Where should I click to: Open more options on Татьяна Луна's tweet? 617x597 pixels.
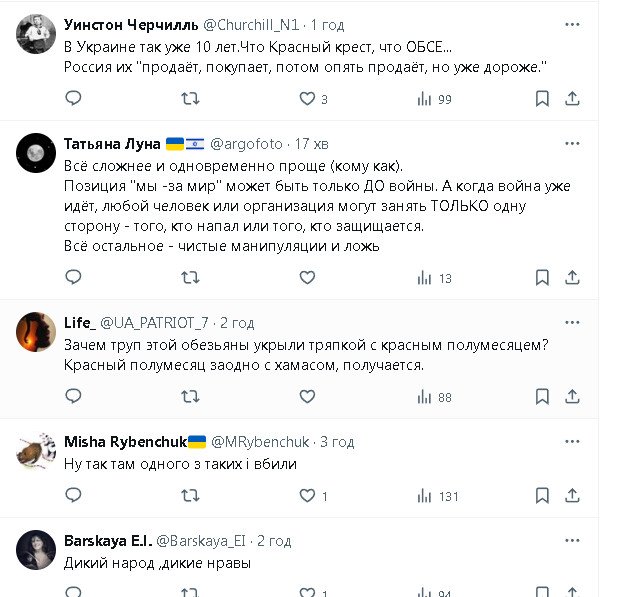point(572,143)
